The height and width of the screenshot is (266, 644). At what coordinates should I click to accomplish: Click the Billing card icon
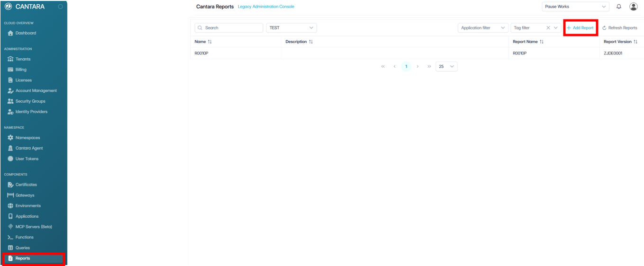[x=10, y=70]
